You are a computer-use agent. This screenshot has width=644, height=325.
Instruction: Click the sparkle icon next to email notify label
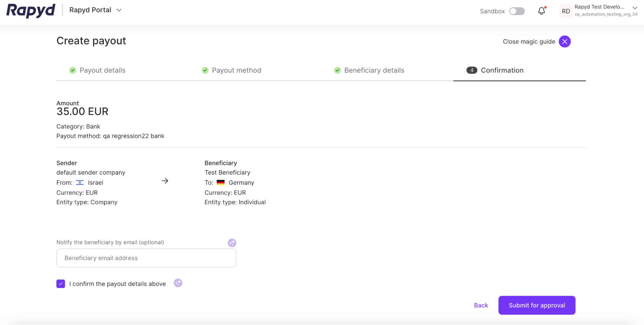(232, 243)
